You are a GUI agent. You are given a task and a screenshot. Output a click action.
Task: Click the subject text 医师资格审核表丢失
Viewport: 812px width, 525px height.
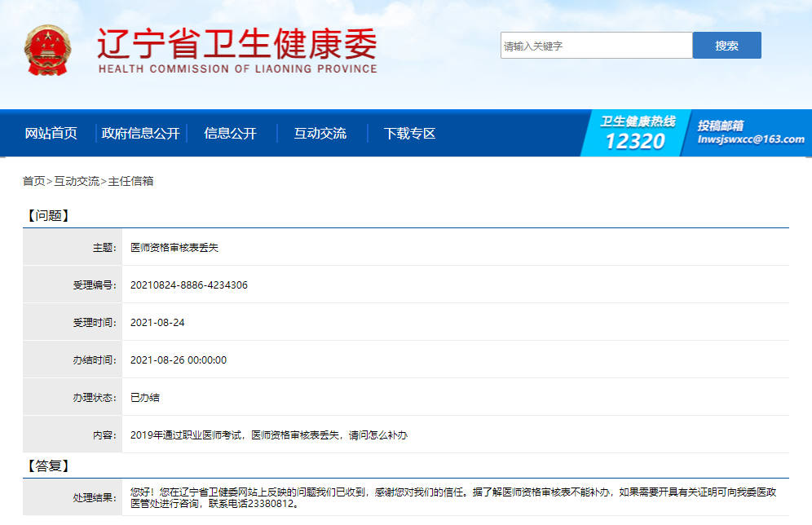(174, 247)
